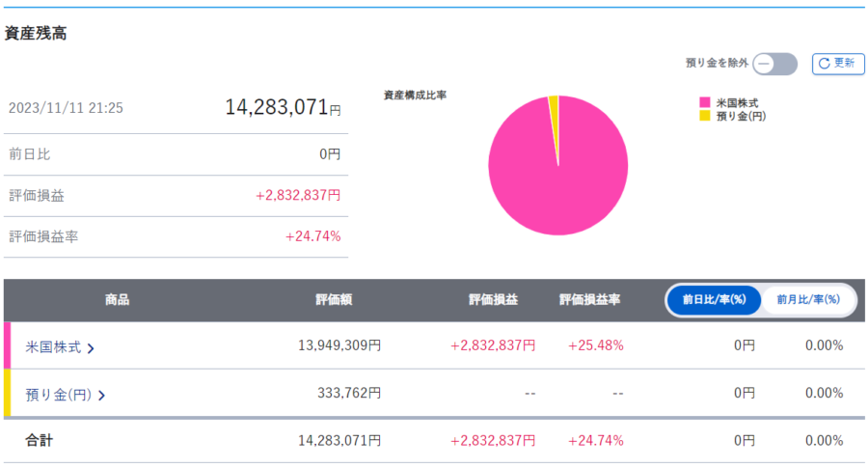
Task: Select the 前日比/率(%) toggle option
Action: coord(715,300)
